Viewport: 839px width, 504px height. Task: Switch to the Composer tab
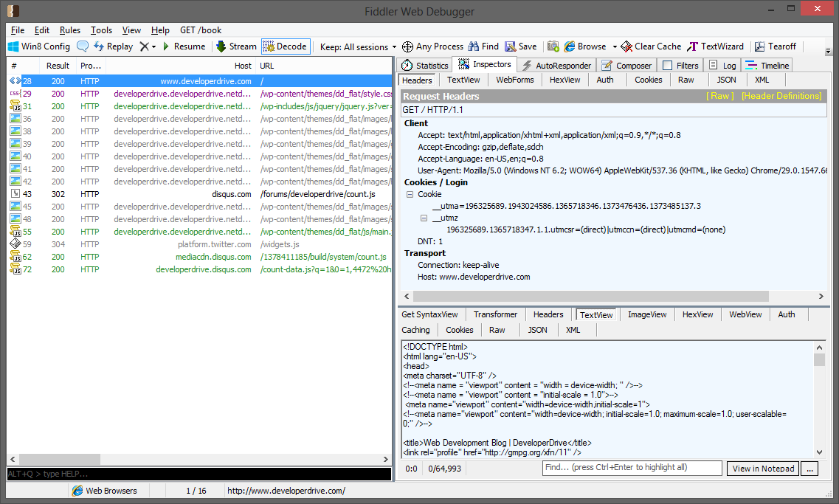point(626,65)
